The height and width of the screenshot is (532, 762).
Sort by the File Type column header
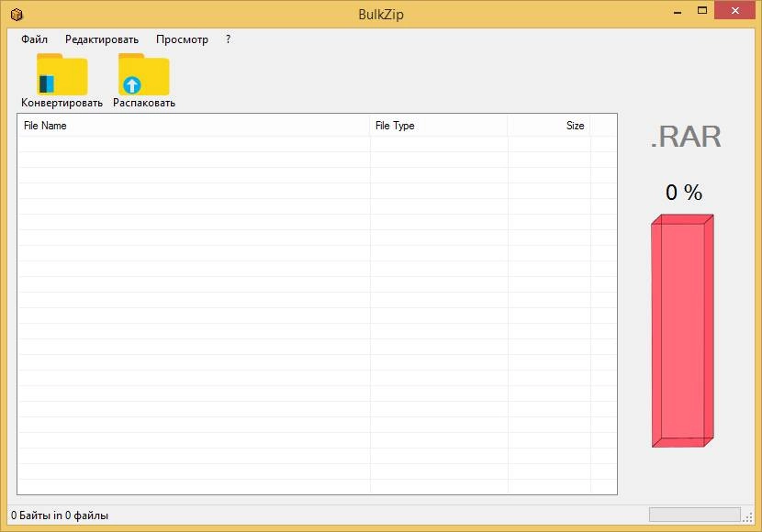pos(438,126)
